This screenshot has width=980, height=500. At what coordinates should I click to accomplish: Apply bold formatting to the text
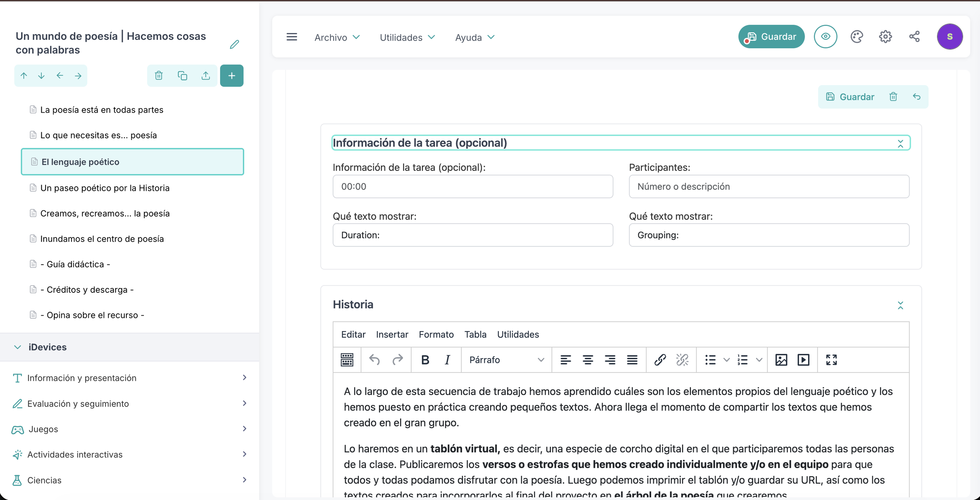click(425, 360)
